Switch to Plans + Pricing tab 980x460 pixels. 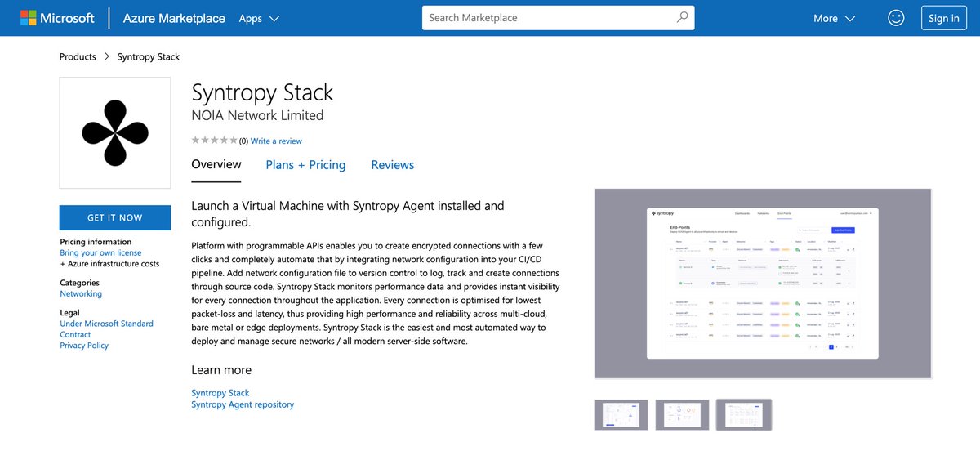(x=305, y=165)
